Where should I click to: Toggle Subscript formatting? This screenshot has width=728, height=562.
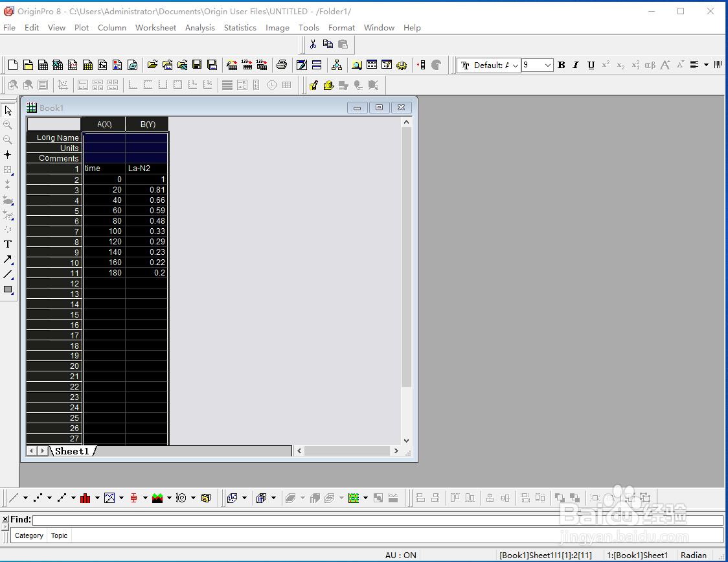pos(620,65)
